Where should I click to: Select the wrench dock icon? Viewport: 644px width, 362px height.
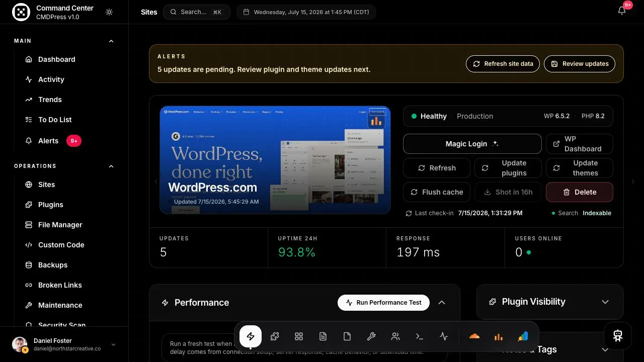point(371,336)
